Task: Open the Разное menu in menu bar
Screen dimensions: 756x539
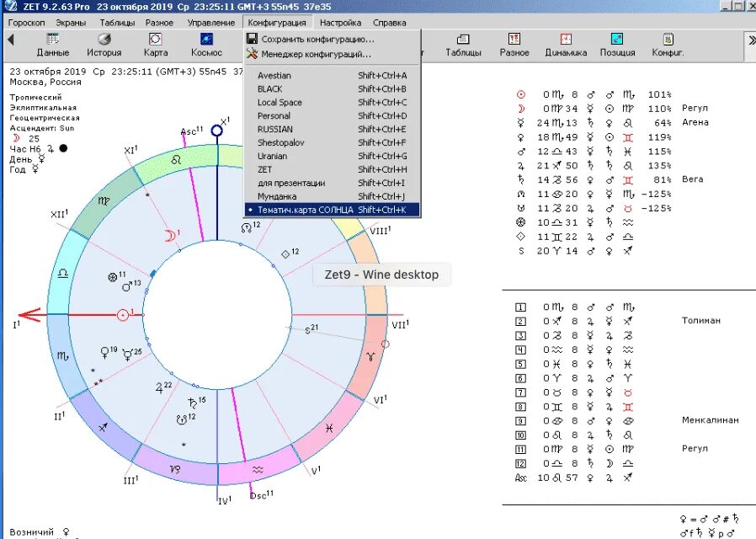Action: pos(160,23)
